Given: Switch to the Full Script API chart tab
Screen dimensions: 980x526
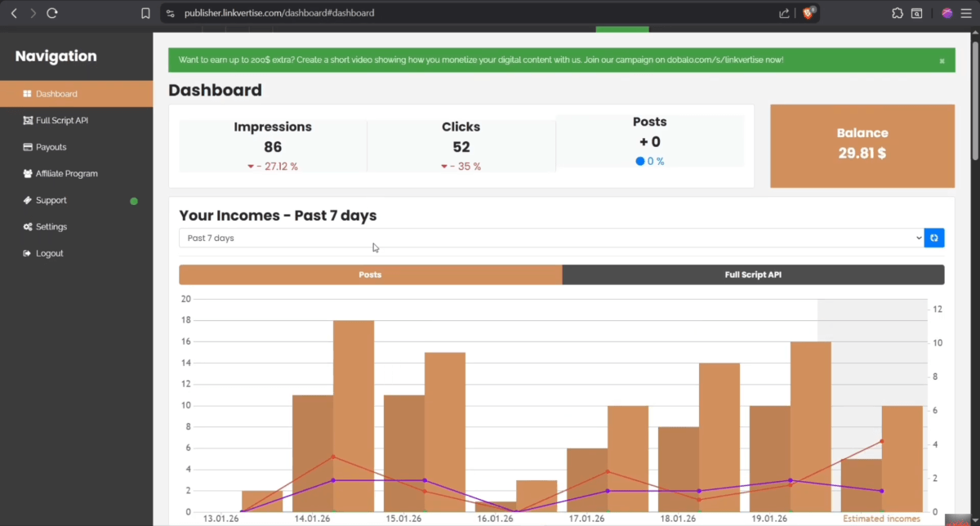Looking at the screenshot, I should [752, 275].
